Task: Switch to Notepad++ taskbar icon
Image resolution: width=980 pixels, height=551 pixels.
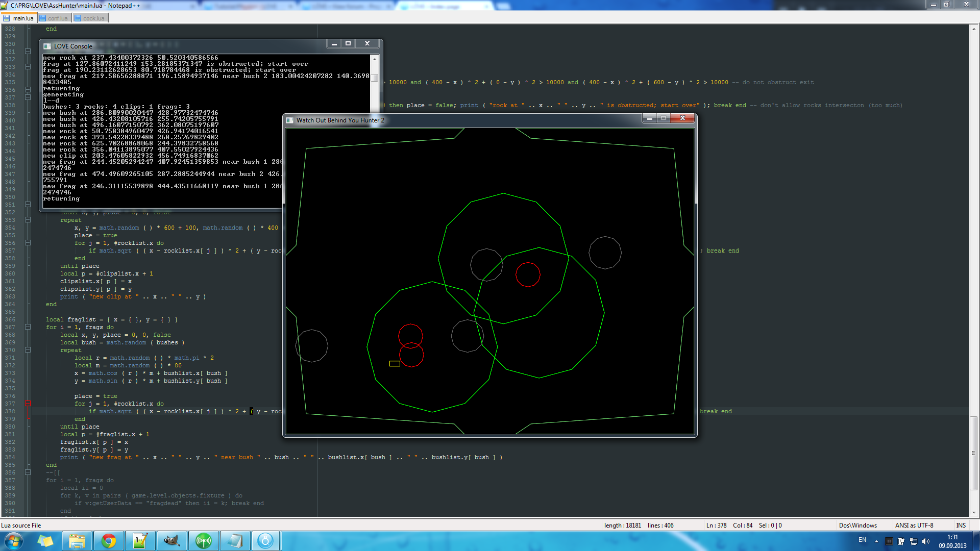Action: coord(140,541)
